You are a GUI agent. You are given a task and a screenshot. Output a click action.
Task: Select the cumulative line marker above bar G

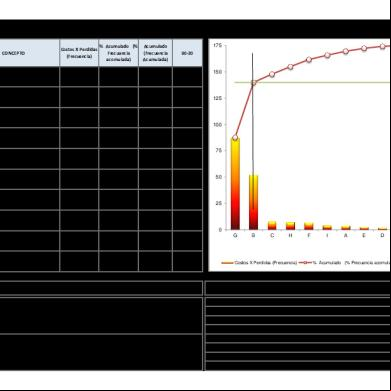235,138
